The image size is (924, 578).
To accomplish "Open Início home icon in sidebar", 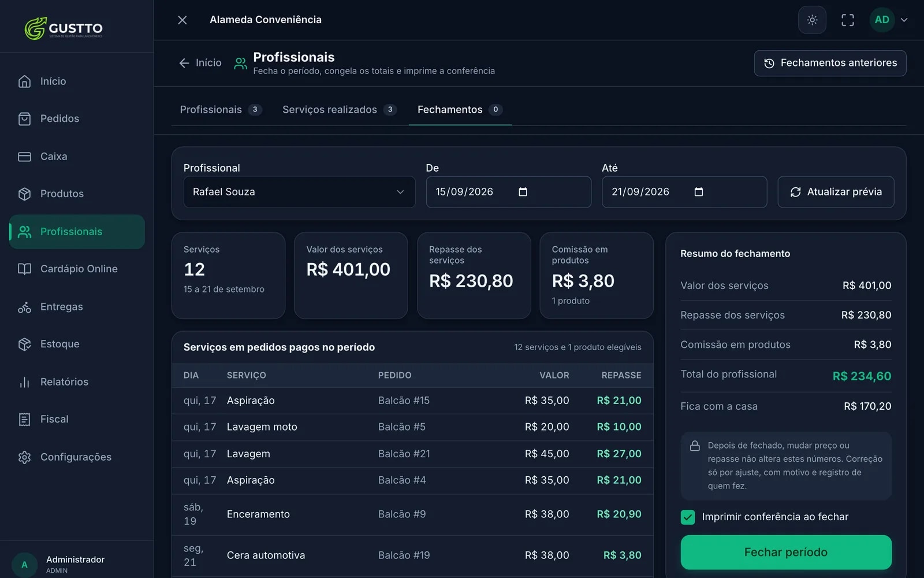I will click(x=24, y=81).
